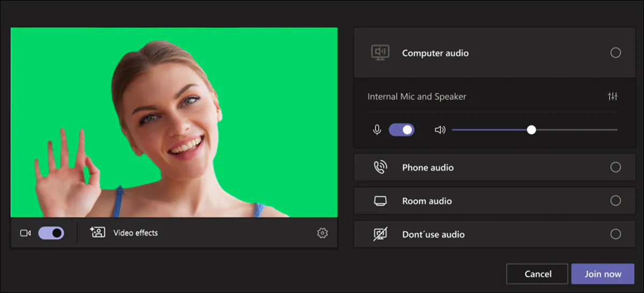Select the Computer audio radio button
Viewport: 644px width, 293px height.
coord(616,53)
